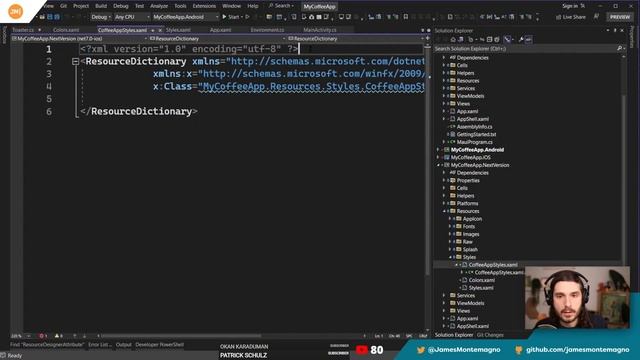Click the Live Share button
The width and height of the screenshot is (640, 360).
point(571,17)
